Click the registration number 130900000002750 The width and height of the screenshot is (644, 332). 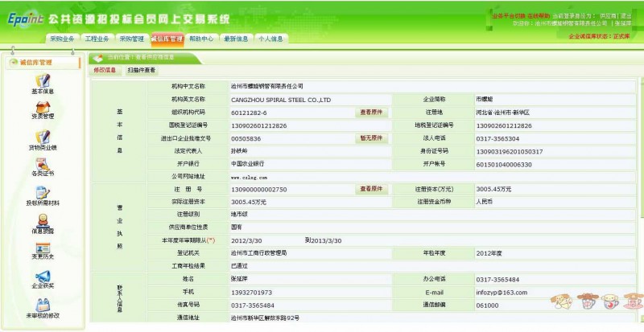point(258,190)
